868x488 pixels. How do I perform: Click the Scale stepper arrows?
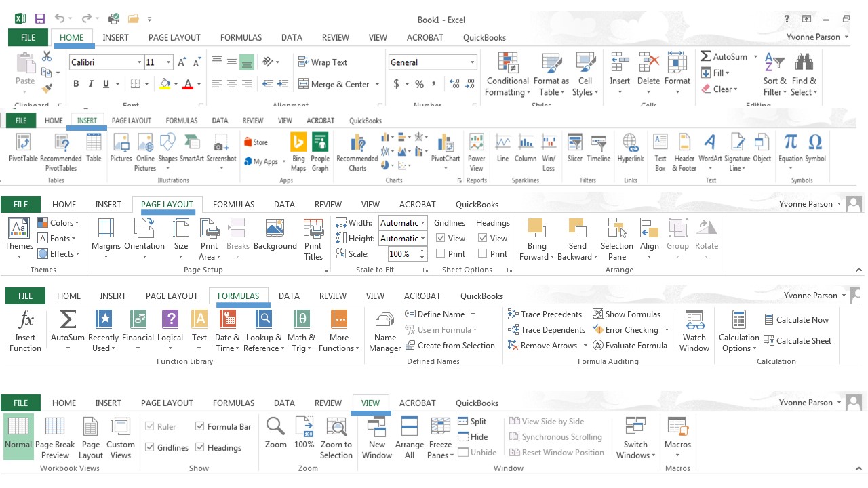(x=422, y=253)
